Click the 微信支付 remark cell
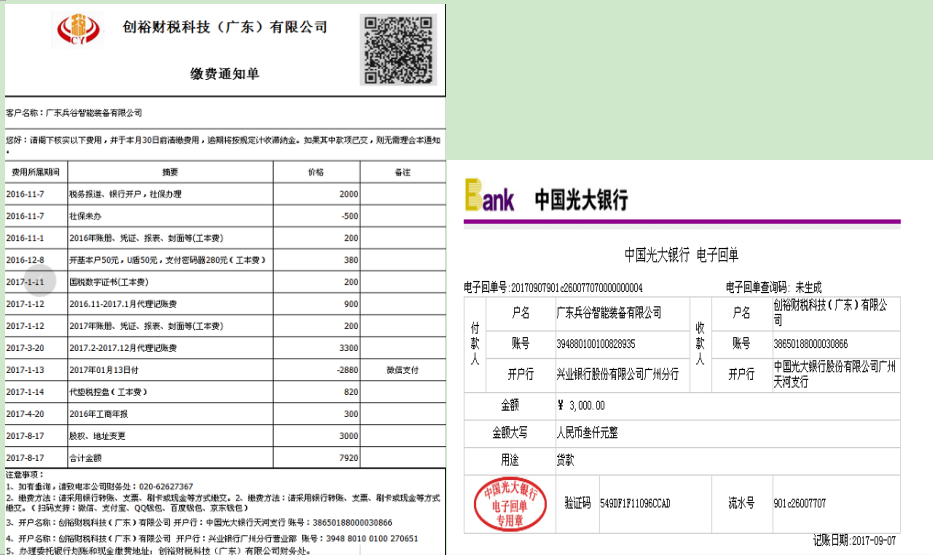Viewport: 933px width, 555px height. pyautogui.click(x=401, y=370)
